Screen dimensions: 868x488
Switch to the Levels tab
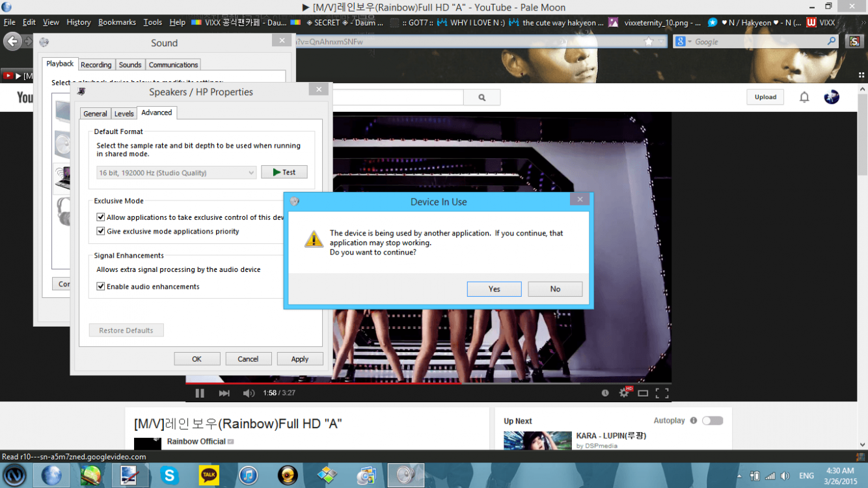(124, 113)
